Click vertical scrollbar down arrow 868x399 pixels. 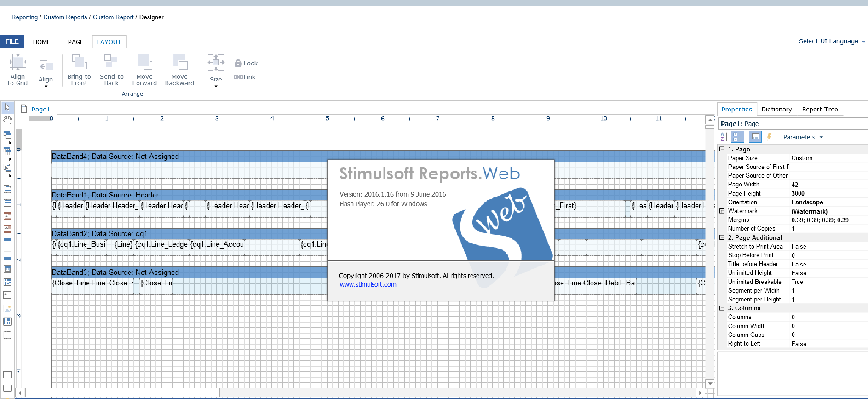(710, 384)
